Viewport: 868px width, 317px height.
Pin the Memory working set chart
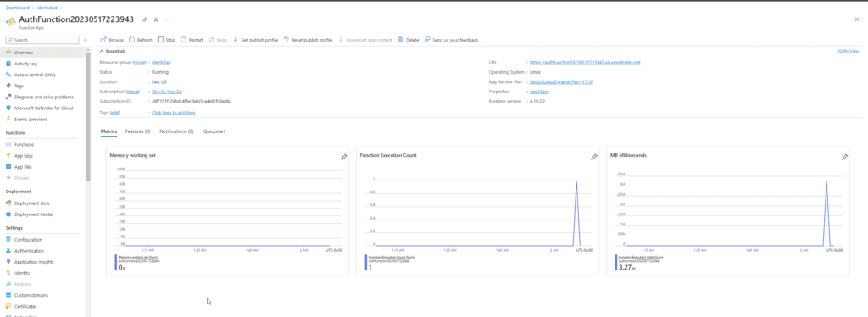[x=343, y=157]
